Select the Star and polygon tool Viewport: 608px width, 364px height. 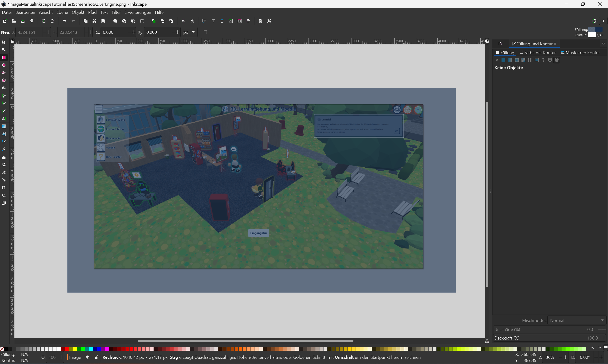click(4, 73)
